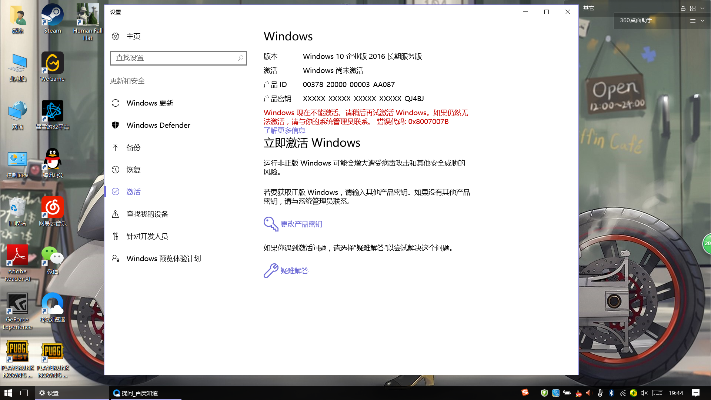
Task: Open the 备份 (Backup) settings page
Action: (134, 147)
